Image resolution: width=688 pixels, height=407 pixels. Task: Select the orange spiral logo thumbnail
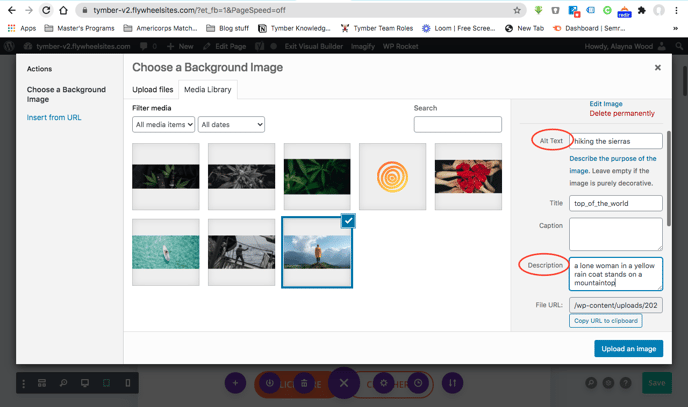(x=392, y=176)
